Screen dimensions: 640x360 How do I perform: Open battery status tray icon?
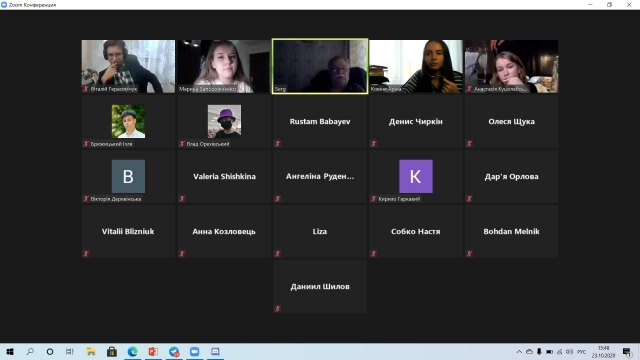click(549, 352)
